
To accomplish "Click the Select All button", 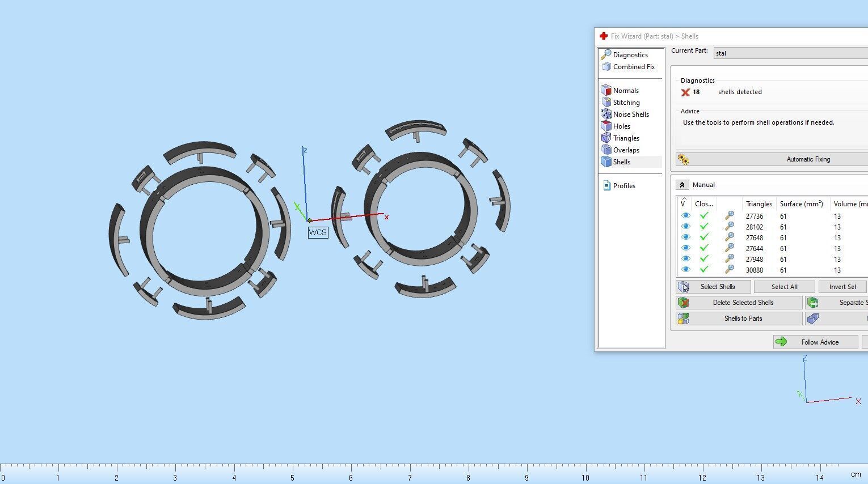I will [x=785, y=287].
